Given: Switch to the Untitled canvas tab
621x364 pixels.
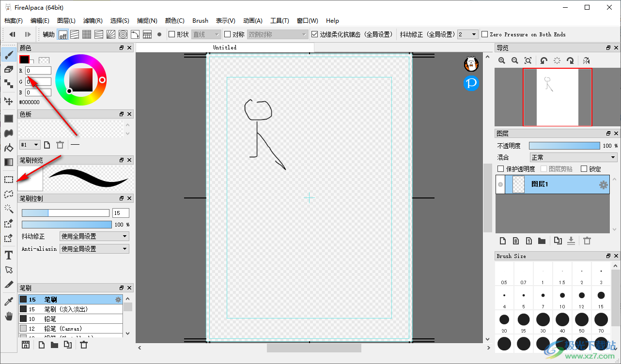Looking at the screenshot, I should 225,47.
